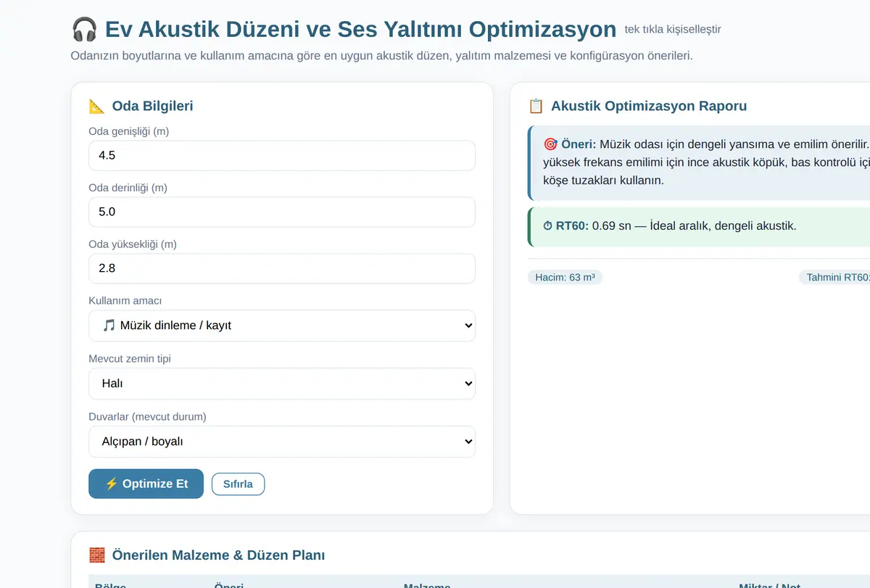This screenshot has height=588, width=870.
Task: Click the target icon beside Öneri
Action: pos(550,144)
